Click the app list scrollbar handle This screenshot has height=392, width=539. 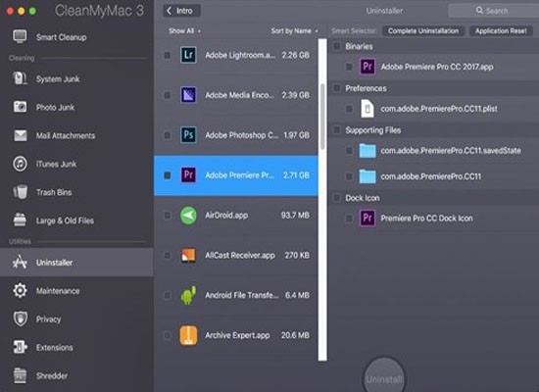pos(322,117)
